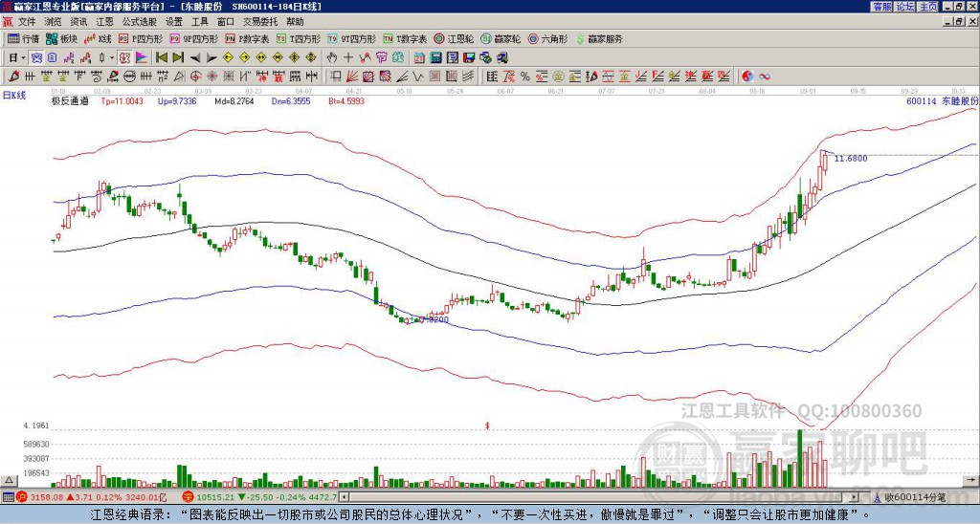Image resolution: width=980 pixels, height=524 pixels.
Task: Click the save floppy disk icon
Action: 469,58
